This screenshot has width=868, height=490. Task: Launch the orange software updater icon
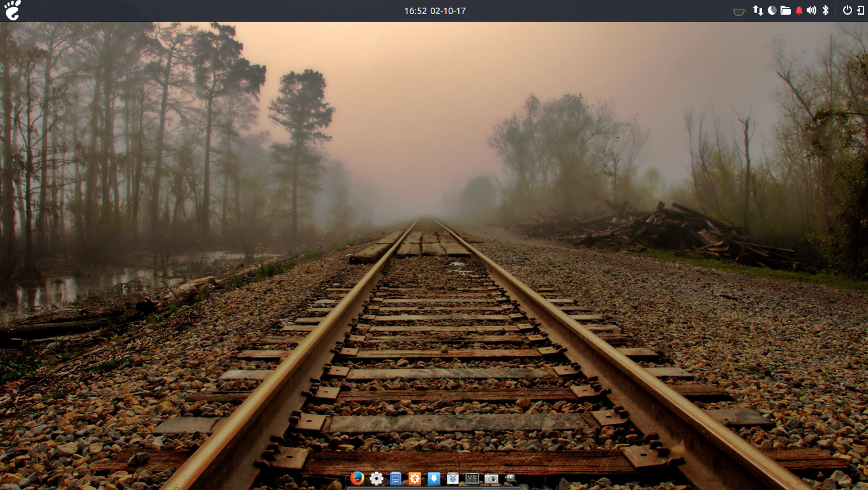(x=415, y=478)
